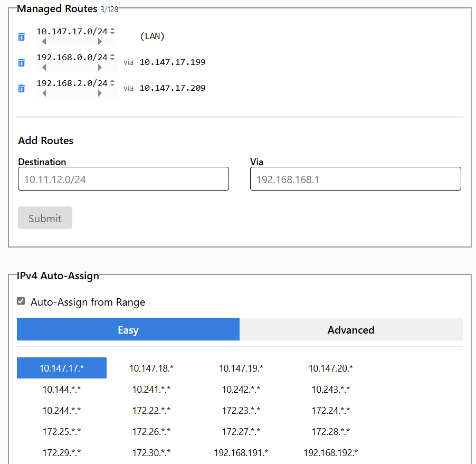Click the 10.147.17.0/24 route up-down stepper
476x464 pixels.
tap(112, 32)
